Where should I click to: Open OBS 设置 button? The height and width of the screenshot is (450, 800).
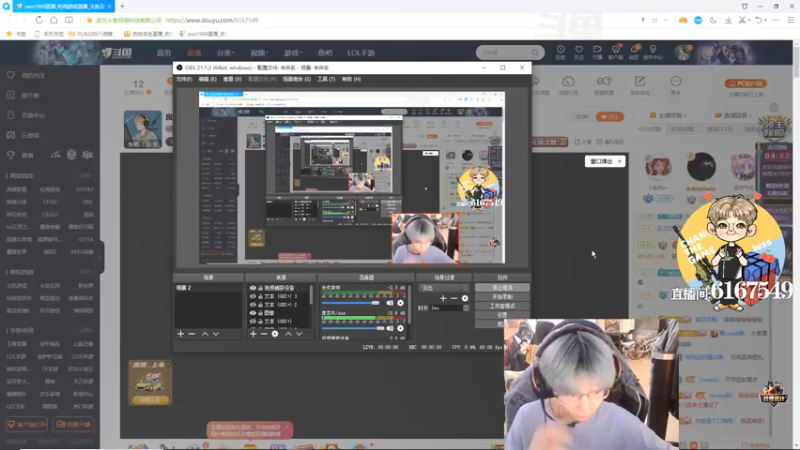pos(502,315)
